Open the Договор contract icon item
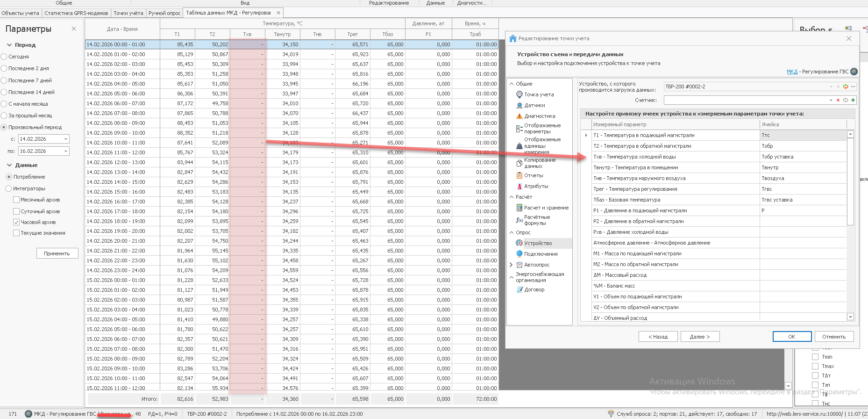The height and width of the screenshot is (419, 868). point(519,289)
